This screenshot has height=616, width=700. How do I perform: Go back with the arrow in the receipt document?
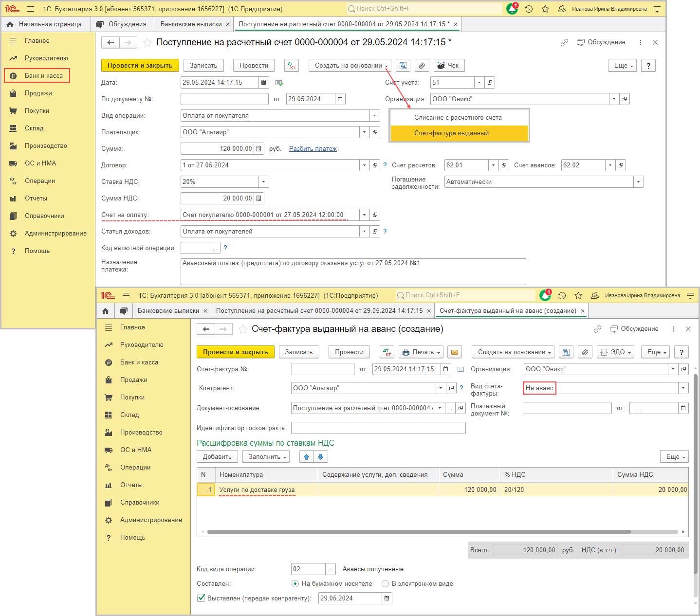[x=111, y=43]
